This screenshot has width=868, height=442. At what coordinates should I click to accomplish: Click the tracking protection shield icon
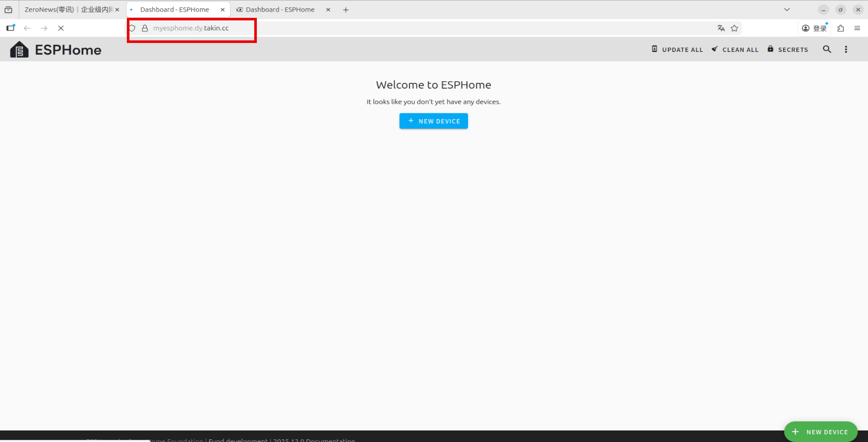133,28
